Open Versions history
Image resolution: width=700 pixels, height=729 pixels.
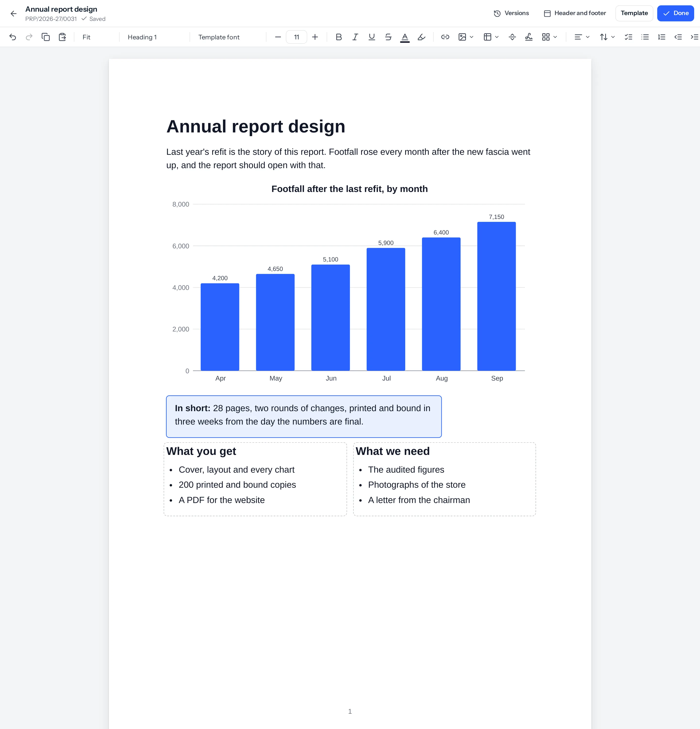(511, 13)
